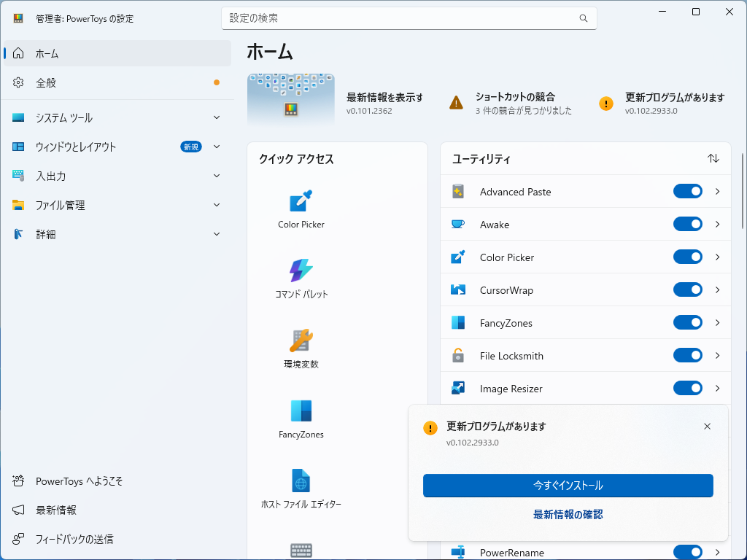The width and height of the screenshot is (747, 560).
Task: Toggle the FancyZones switch
Action: [687, 323]
